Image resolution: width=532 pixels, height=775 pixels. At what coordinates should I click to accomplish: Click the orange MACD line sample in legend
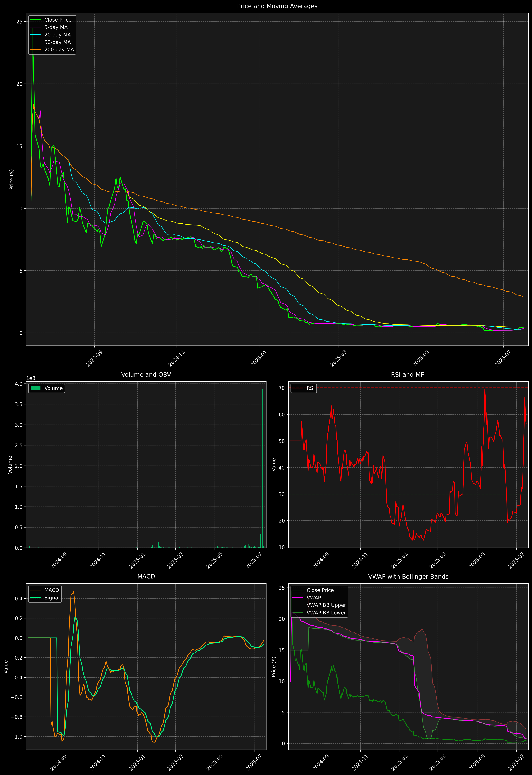coord(35,590)
